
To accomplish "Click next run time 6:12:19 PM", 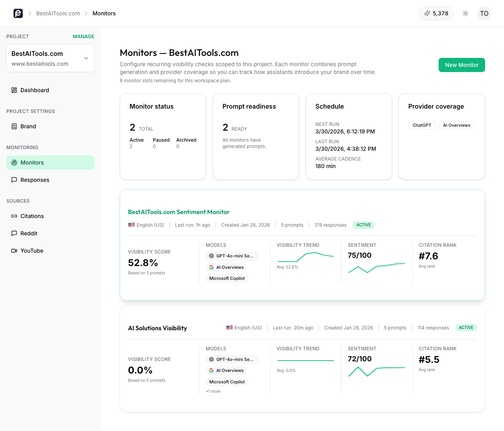I will (x=345, y=131).
